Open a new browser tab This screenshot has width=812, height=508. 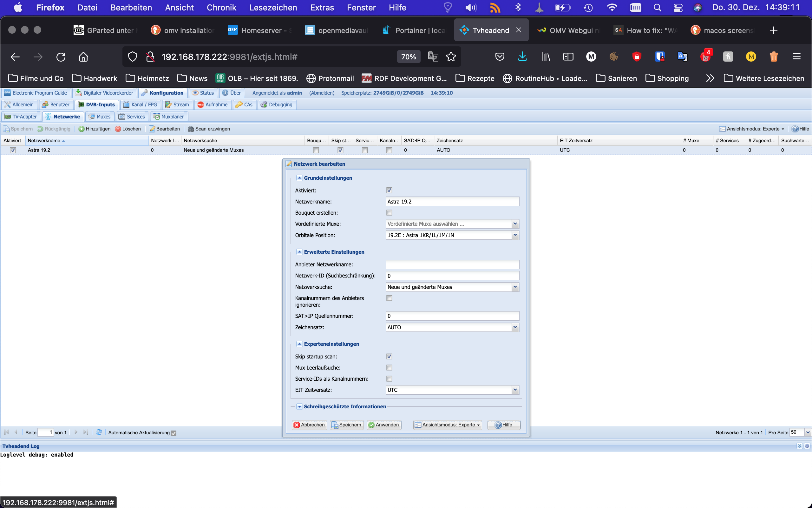773,30
